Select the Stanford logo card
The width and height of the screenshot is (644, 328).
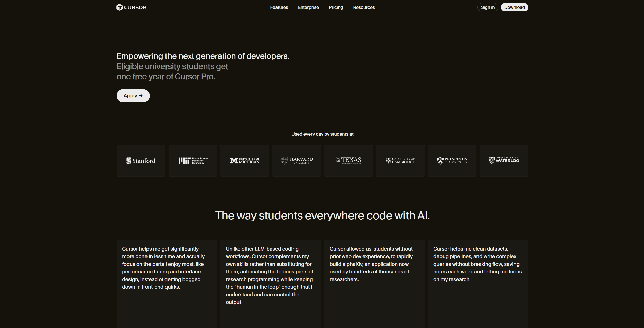coord(141,161)
